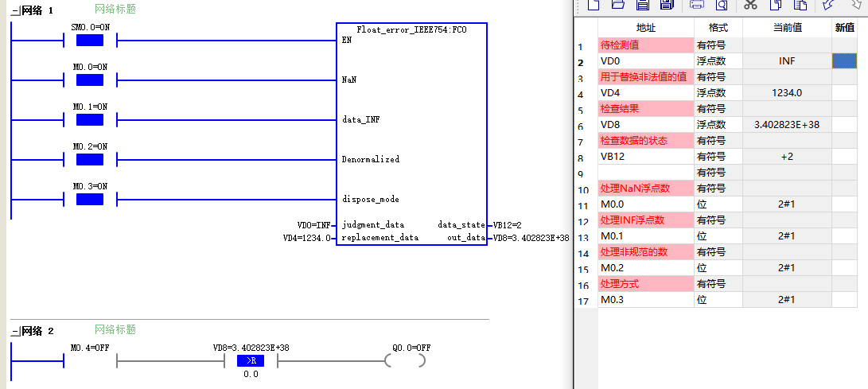Click the Copy toolbar icon
Image resolution: width=868 pixels, height=389 pixels.
pos(776,5)
